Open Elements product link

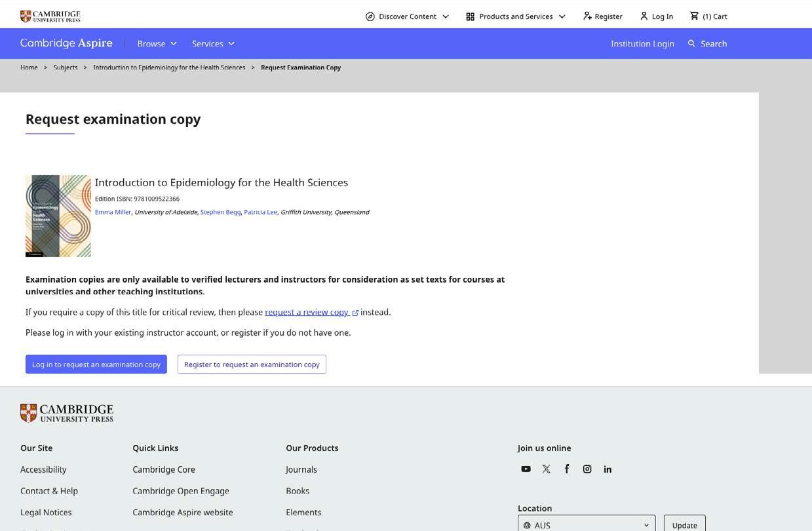pyautogui.click(x=303, y=512)
